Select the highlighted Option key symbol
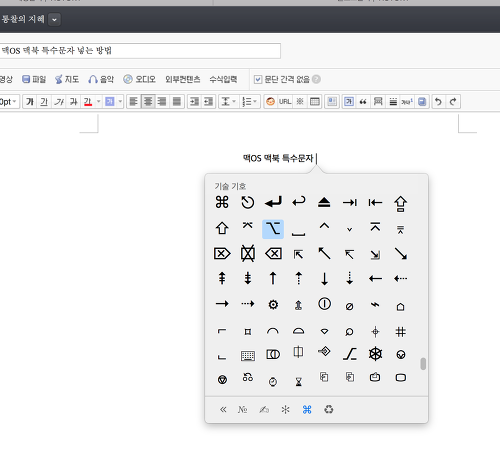The height and width of the screenshot is (451, 500). 273,229
